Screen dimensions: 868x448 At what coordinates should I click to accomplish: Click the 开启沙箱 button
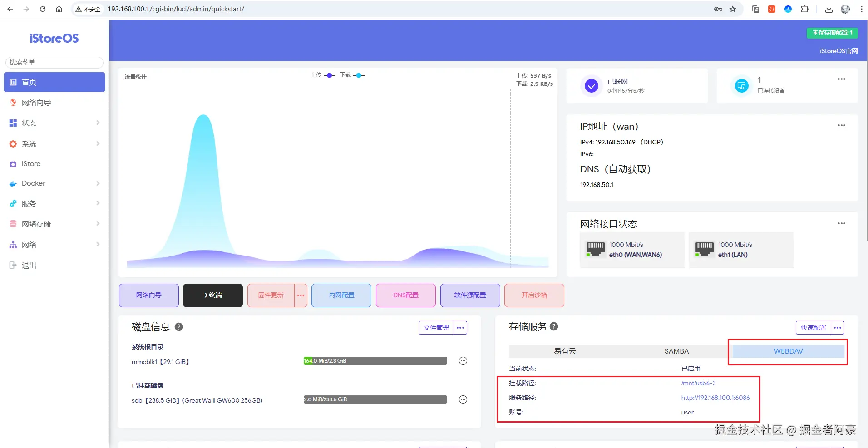[534, 295]
